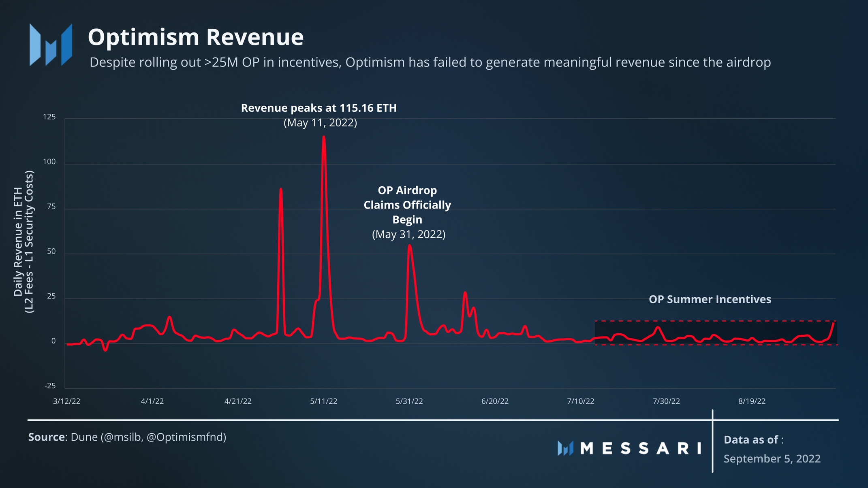This screenshot has width=868, height=488.
Task: Click the MESSARI wordmark in footer
Action: point(641,448)
